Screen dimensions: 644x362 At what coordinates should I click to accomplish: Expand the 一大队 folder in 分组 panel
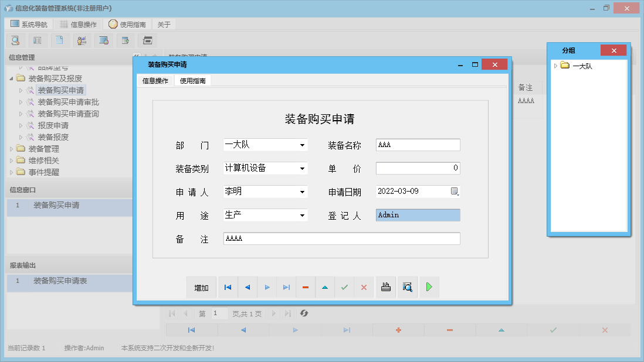tap(555, 66)
